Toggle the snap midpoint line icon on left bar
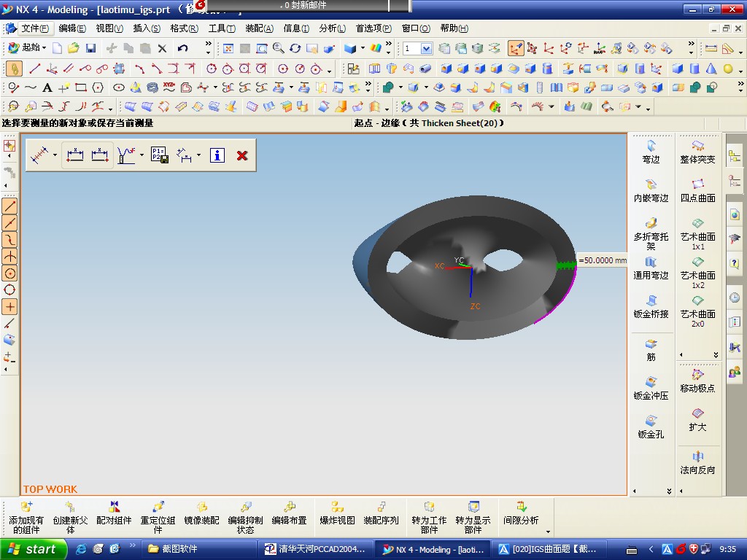 point(10,223)
